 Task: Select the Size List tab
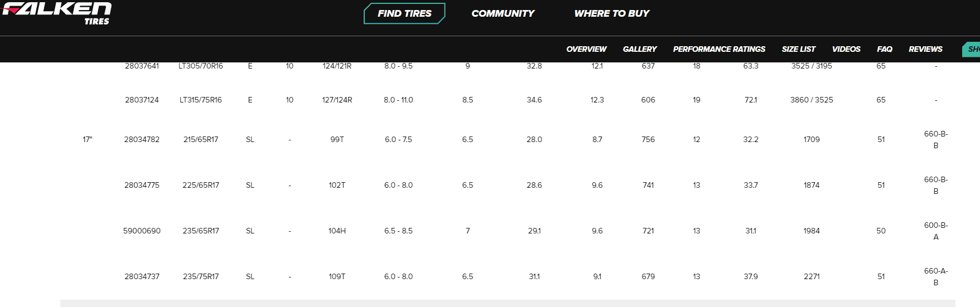[798, 49]
